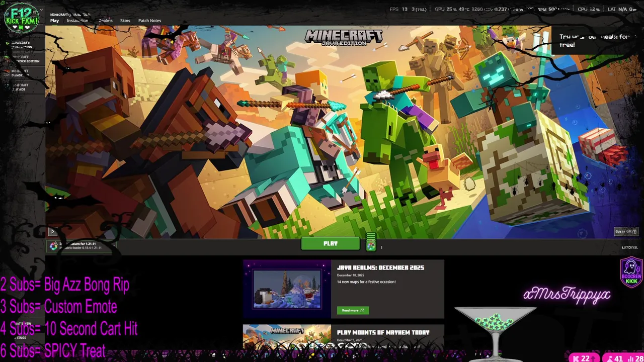Click the Play Mounts of Mayhem Today headline
The image size is (644, 362).
coord(383,333)
